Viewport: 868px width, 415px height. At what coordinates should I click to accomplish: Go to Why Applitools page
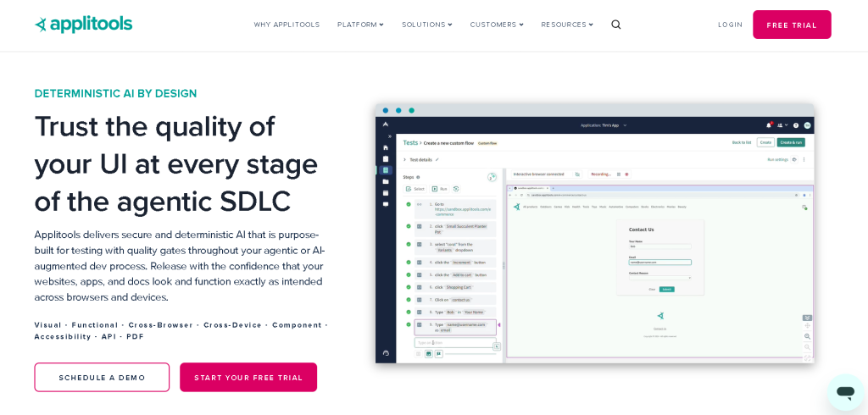[287, 25]
